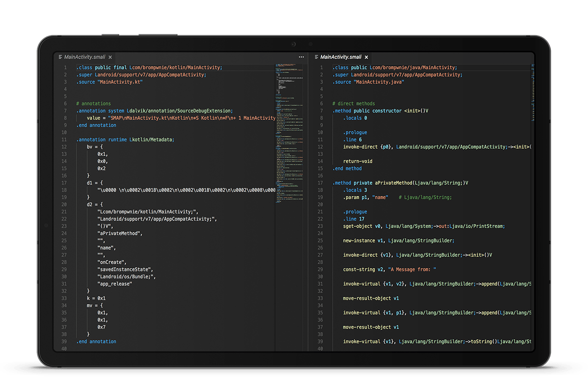
Task: Click the "MainActivity.kt" source string
Action: tap(120, 82)
